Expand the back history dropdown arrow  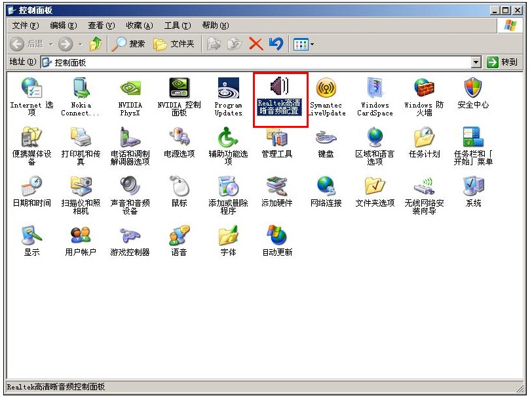(x=50, y=44)
